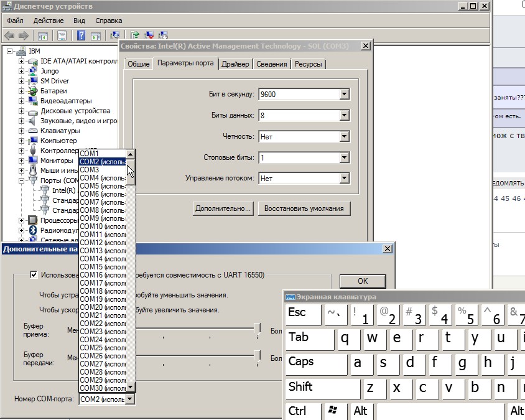Click the Forward arrow in Device Manager toolbar

coord(24,35)
